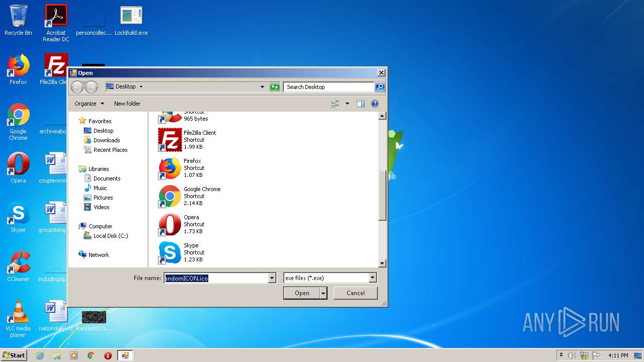The image size is (644, 362).
Task: Open Windows Explorer from the taskbar
Action: click(57, 355)
